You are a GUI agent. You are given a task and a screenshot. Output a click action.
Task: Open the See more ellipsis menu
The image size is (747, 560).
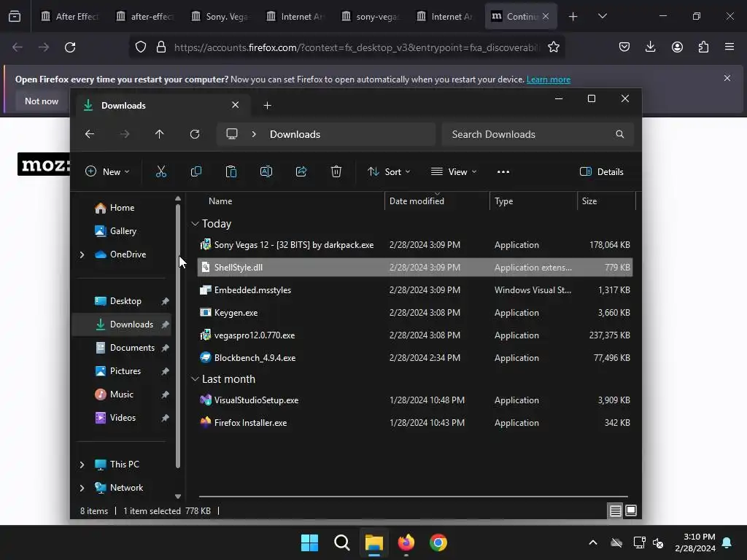pos(503,171)
